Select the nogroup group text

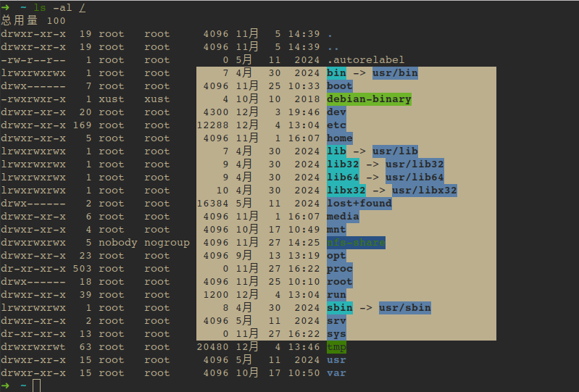[167, 243]
